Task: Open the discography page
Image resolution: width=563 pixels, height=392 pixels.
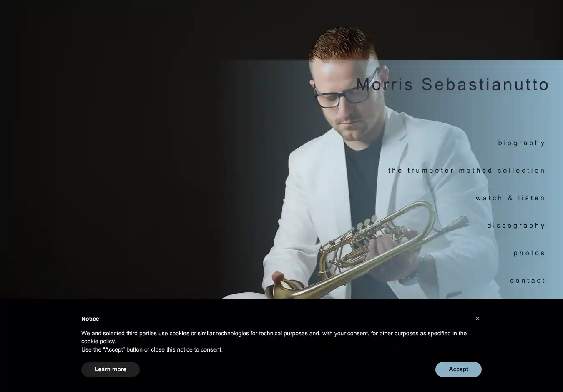Action: [516, 226]
